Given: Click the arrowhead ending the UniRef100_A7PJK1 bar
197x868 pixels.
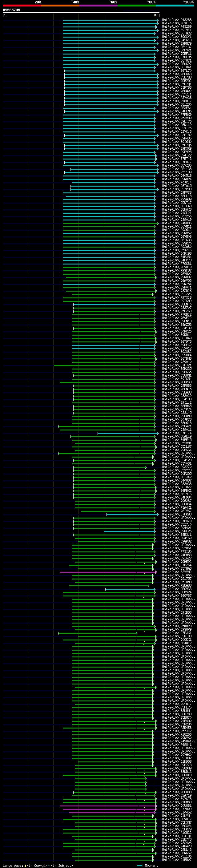Looking at the screenshot, I should click(137, 633).
